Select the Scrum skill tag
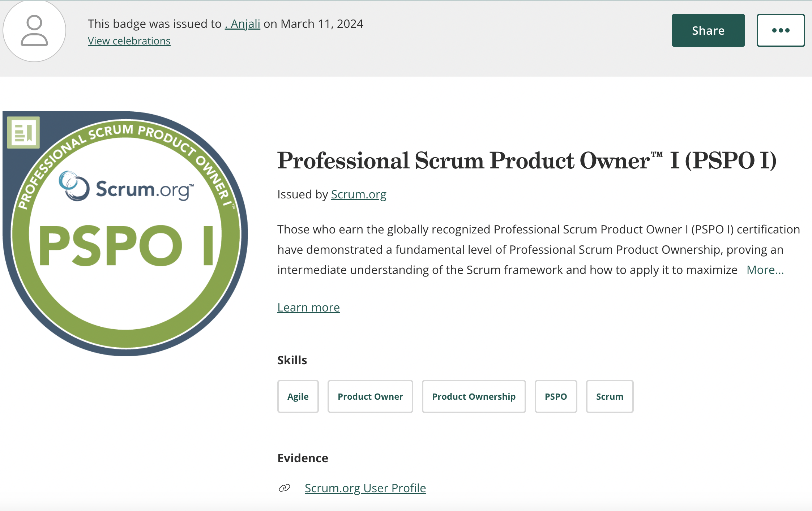812x511 pixels. click(610, 396)
